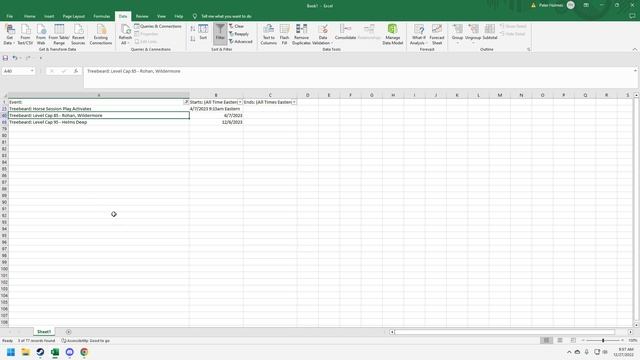Import data From Text/CSV

click(25, 34)
